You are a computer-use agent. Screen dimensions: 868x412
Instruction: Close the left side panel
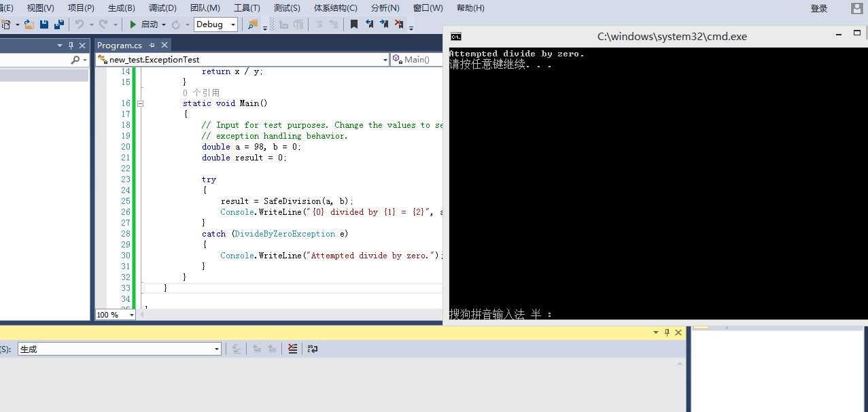coord(82,45)
